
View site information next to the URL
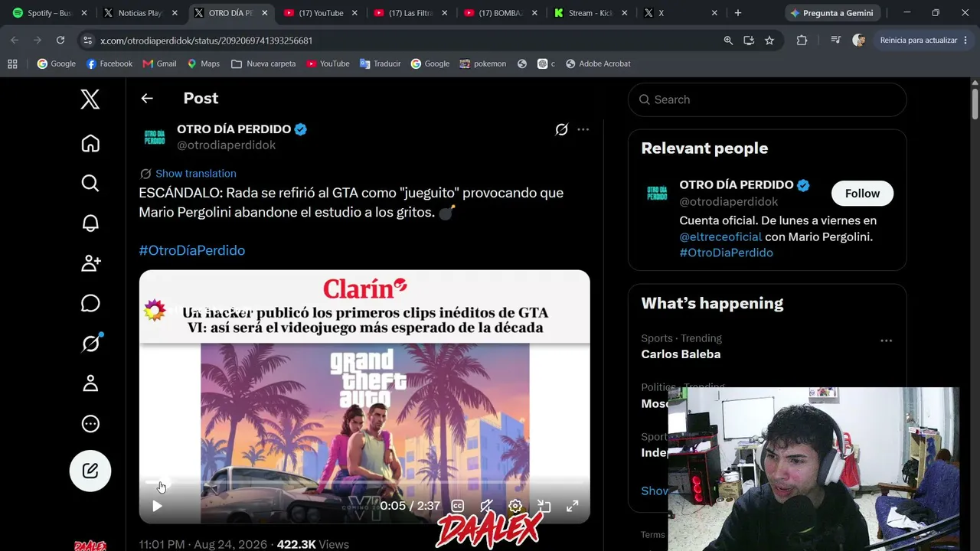(x=88, y=40)
